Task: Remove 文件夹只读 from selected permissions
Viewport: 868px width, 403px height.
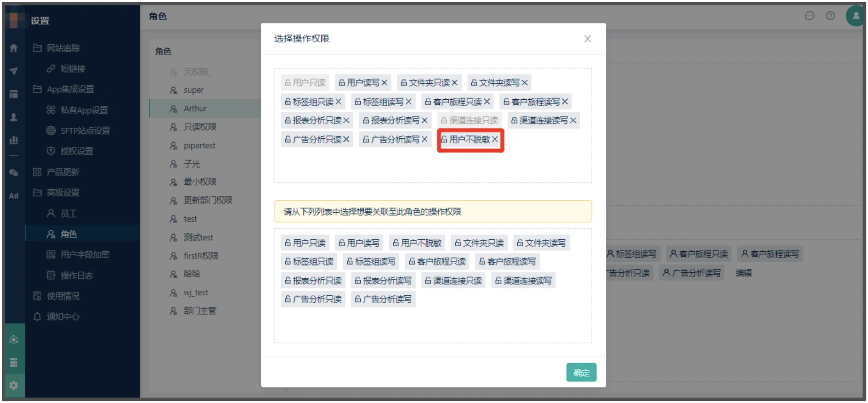Action: click(x=455, y=83)
